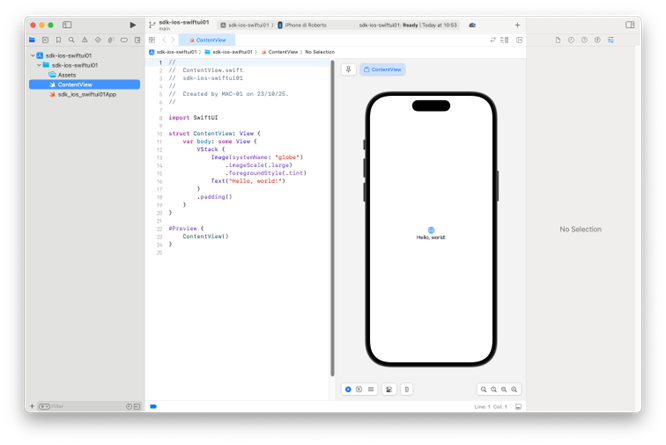Zoom out the preview canvas
Screen dimensions: 666x445
click(483, 389)
